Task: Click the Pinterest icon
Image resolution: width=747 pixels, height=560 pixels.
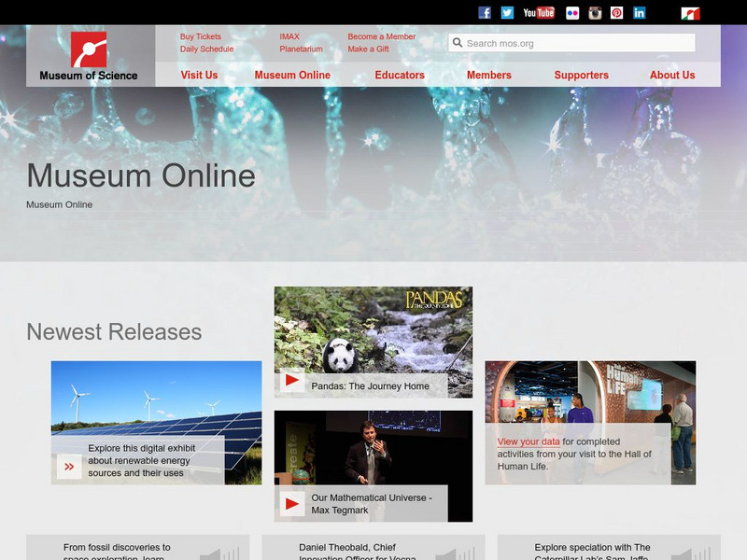Action: (x=615, y=12)
